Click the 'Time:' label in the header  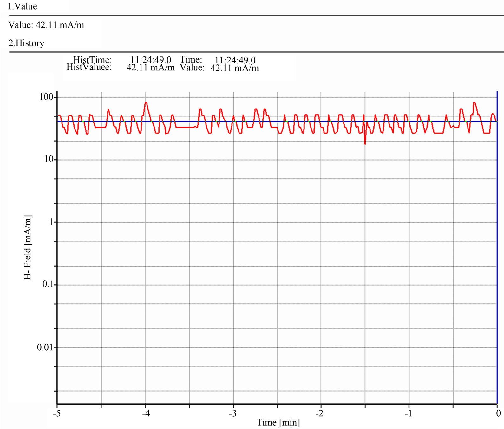pos(191,60)
